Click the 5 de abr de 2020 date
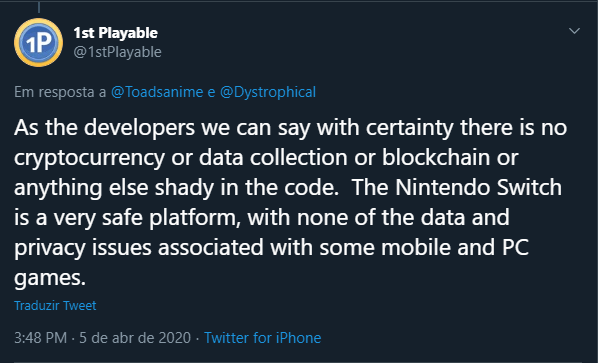The height and width of the screenshot is (363, 598). click(x=135, y=338)
